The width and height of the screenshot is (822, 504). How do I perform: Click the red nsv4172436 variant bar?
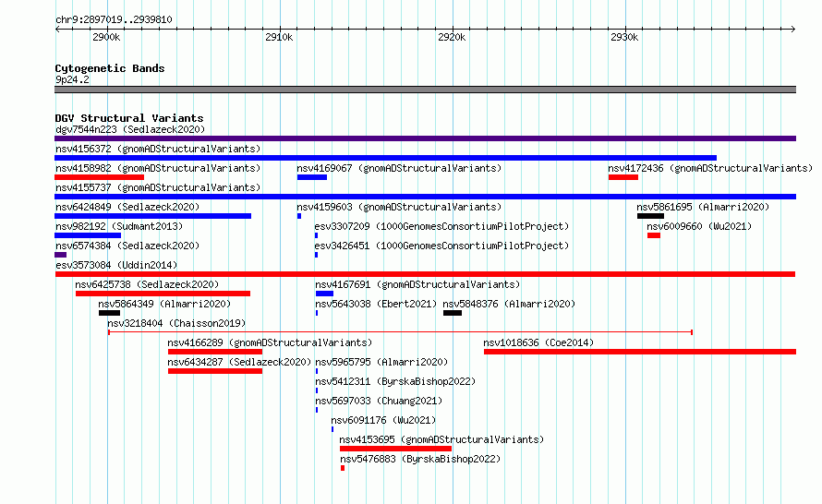[623, 177]
